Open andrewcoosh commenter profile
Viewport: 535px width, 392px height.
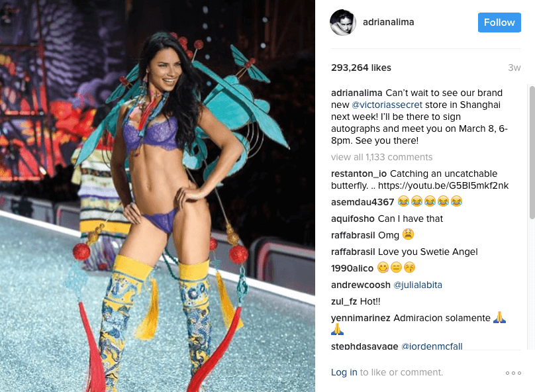(361, 285)
